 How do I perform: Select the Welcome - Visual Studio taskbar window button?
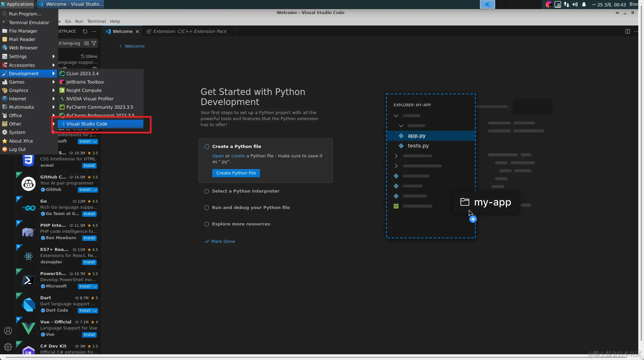point(70,4)
